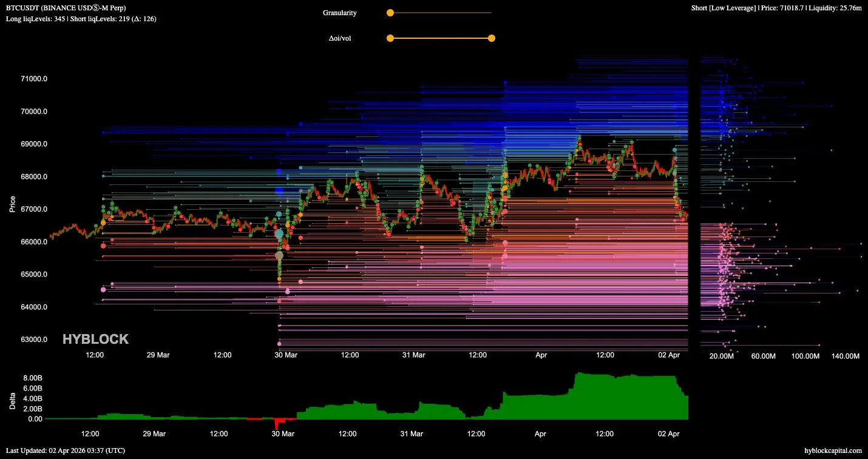Click the 140.00M liquidity axis label
868x459 pixels.
[x=845, y=356]
